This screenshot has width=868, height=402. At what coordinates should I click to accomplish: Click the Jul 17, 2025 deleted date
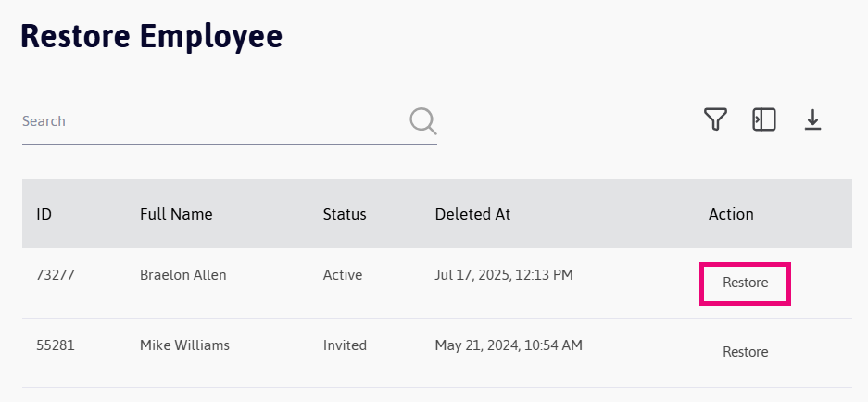coord(504,275)
